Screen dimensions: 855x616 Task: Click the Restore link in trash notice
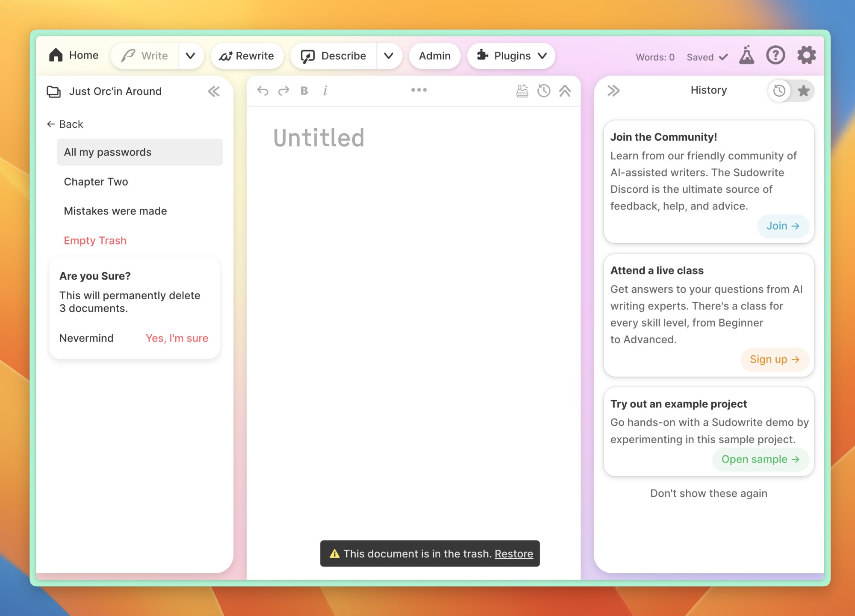point(513,554)
